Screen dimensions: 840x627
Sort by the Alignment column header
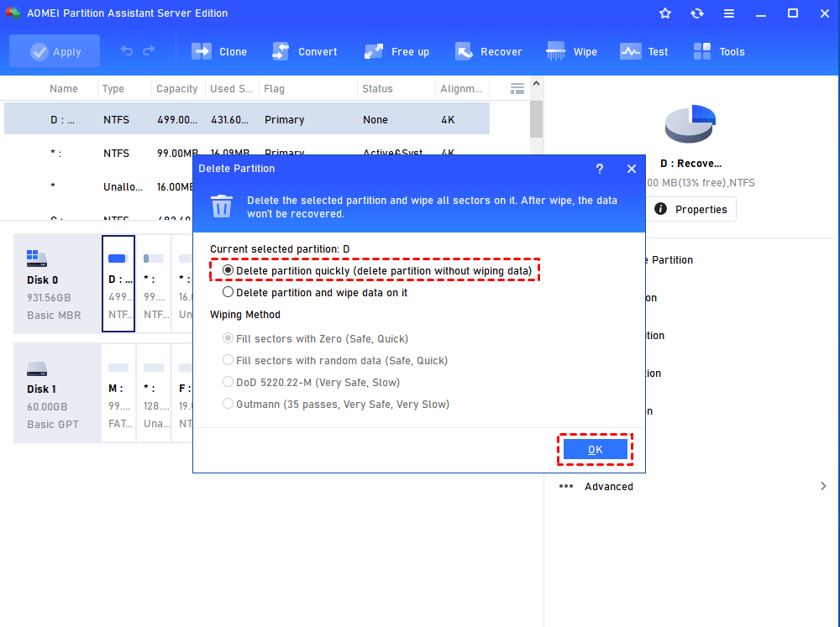click(460, 89)
